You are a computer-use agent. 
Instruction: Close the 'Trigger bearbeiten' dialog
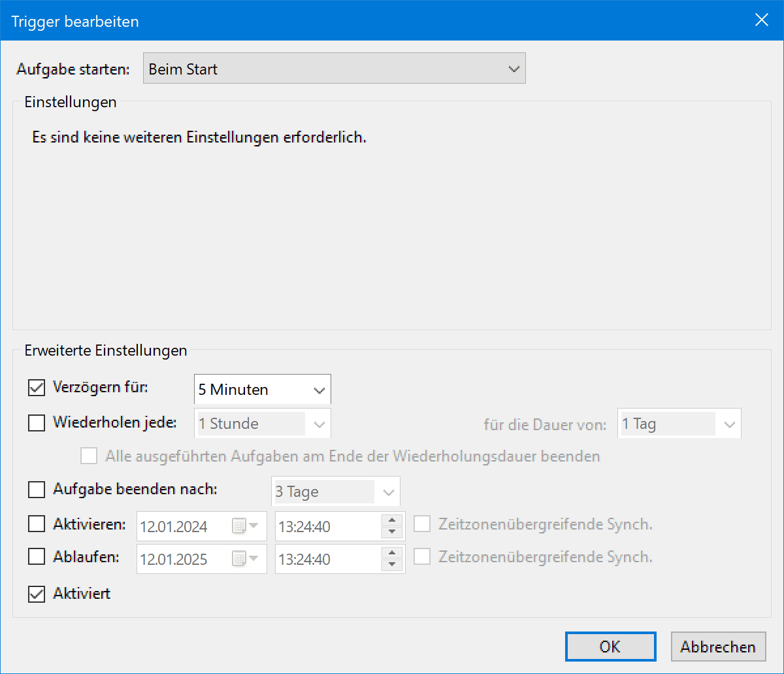(762, 20)
